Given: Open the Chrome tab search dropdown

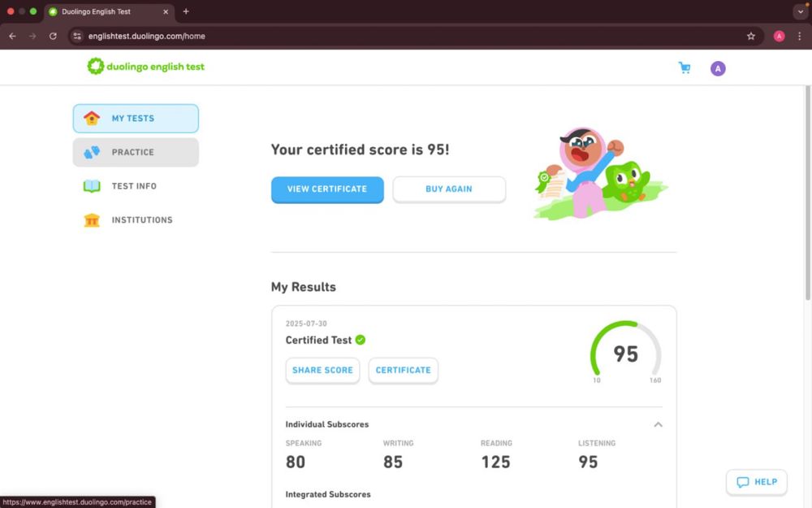Looking at the screenshot, I should [x=800, y=11].
